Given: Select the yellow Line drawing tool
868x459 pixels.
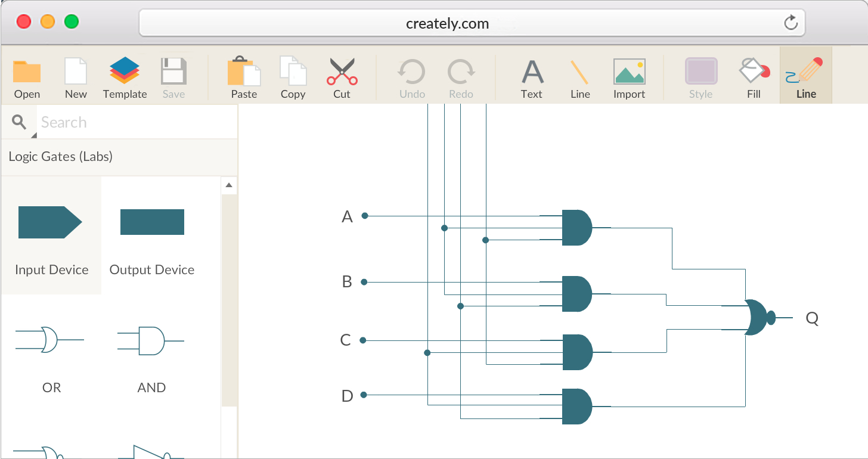Looking at the screenshot, I should coord(579,72).
